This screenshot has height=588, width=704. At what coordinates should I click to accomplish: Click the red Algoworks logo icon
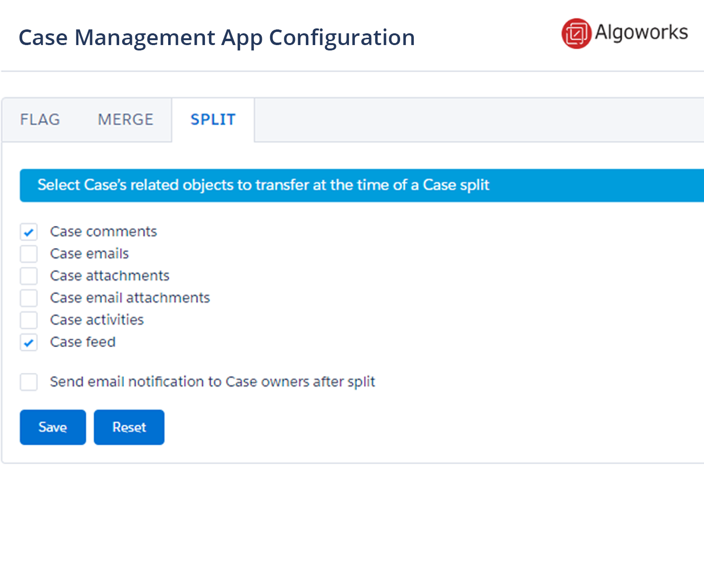coord(576,33)
